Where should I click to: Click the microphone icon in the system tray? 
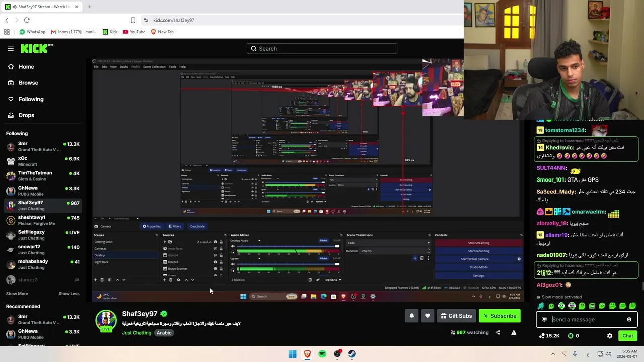coord(575,354)
